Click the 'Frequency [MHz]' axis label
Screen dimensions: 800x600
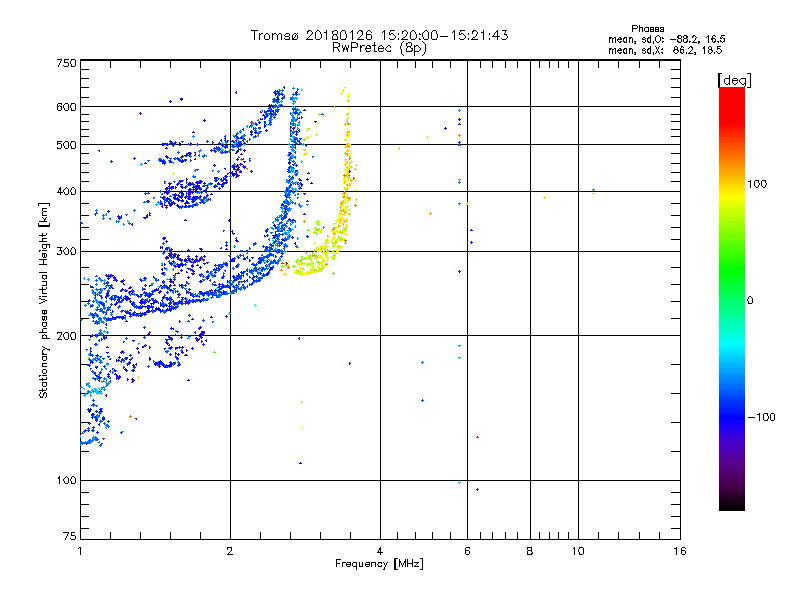[x=379, y=564]
